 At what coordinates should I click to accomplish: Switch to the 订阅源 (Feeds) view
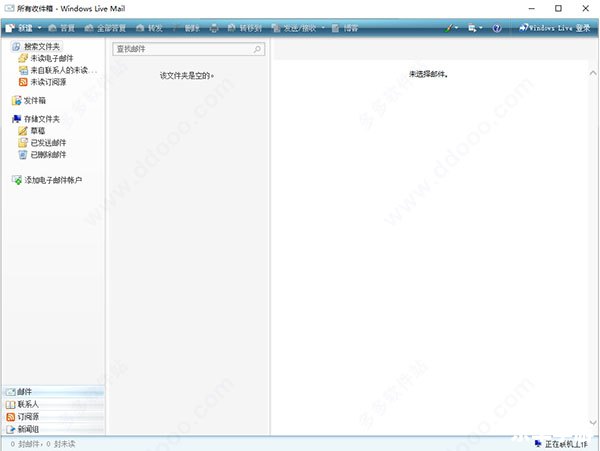(x=54, y=417)
